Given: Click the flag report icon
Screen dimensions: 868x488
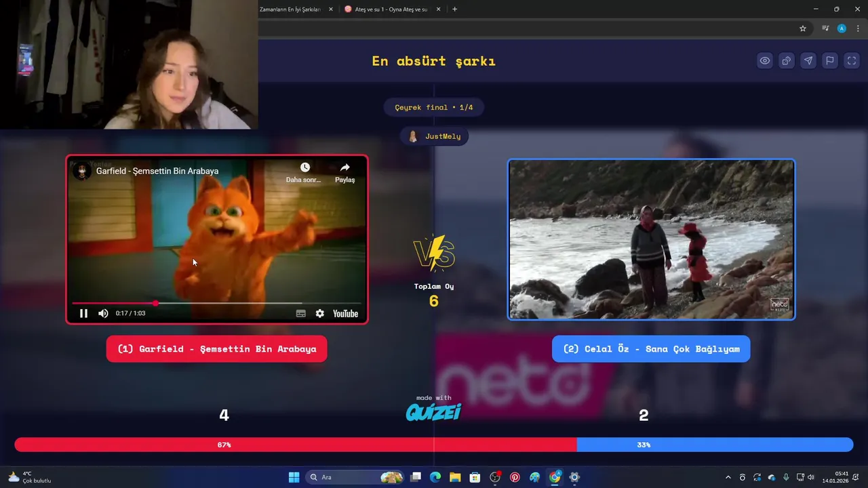Looking at the screenshot, I should click(x=830, y=61).
